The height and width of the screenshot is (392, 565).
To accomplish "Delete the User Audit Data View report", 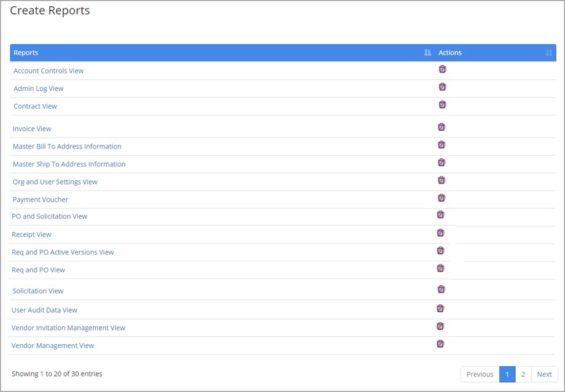I will 440,309.
